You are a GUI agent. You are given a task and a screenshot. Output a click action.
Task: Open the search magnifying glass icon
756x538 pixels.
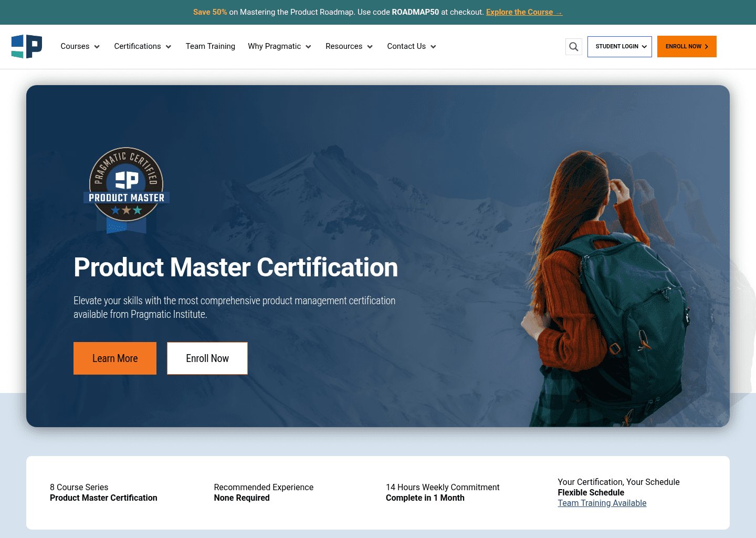(x=573, y=46)
